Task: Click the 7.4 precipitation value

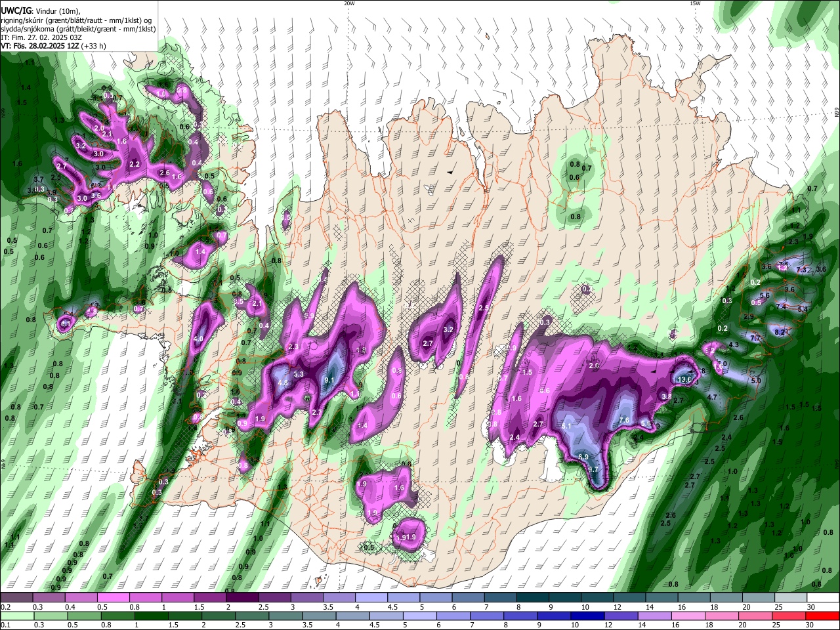Action: point(781,306)
